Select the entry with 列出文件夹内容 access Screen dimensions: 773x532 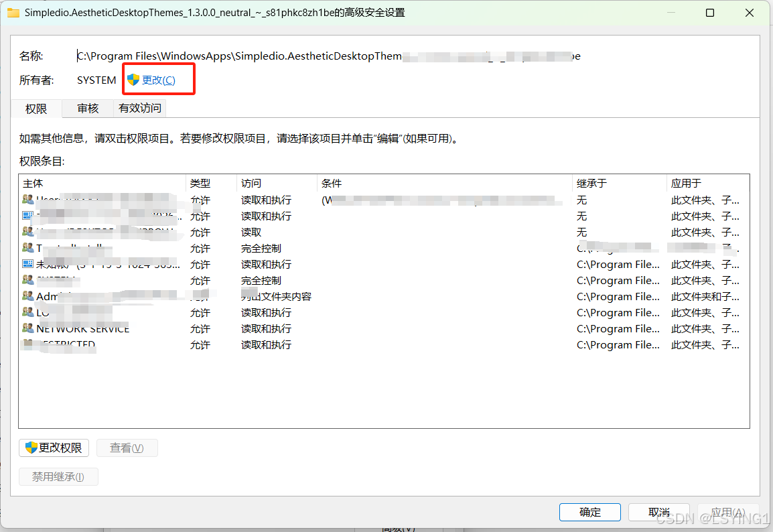click(384, 296)
